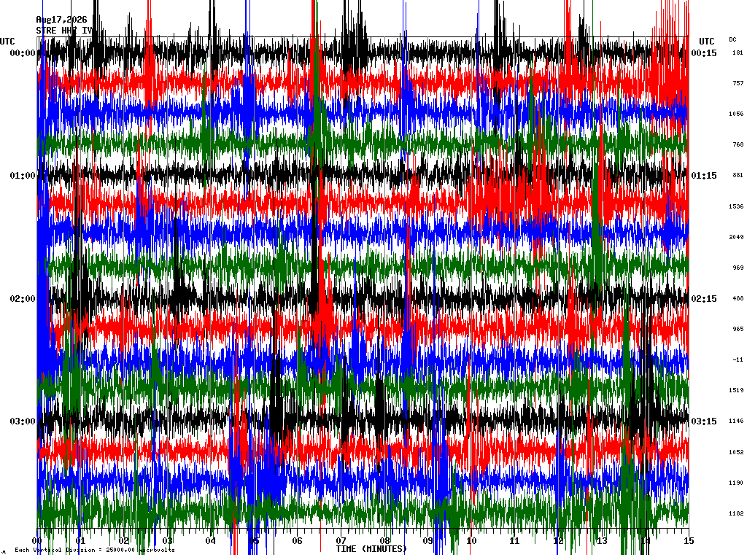Click the UTC header above 00:15
This screenshot has width=747, height=560.
(x=706, y=42)
